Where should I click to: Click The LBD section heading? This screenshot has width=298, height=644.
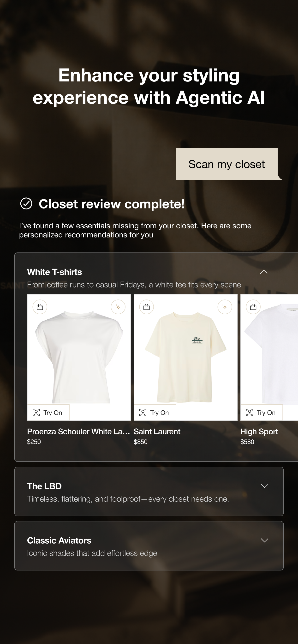(44, 486)
